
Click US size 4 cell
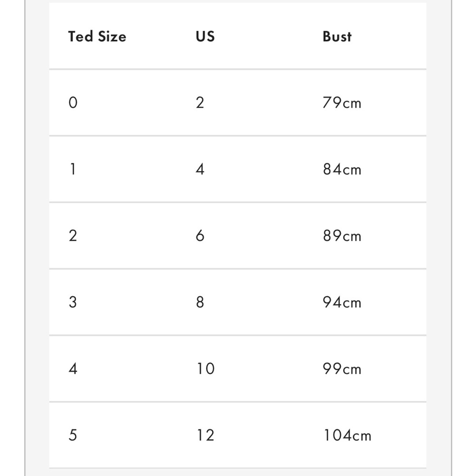click(200, 169)
